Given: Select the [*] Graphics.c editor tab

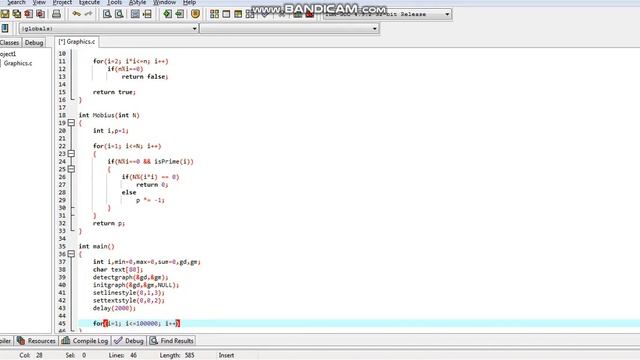Looking at the screenshot, I should tap(77, 42).
